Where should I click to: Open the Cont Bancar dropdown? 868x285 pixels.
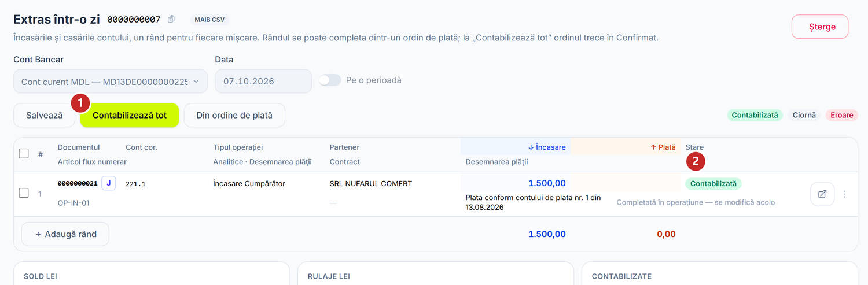(110, 82)
